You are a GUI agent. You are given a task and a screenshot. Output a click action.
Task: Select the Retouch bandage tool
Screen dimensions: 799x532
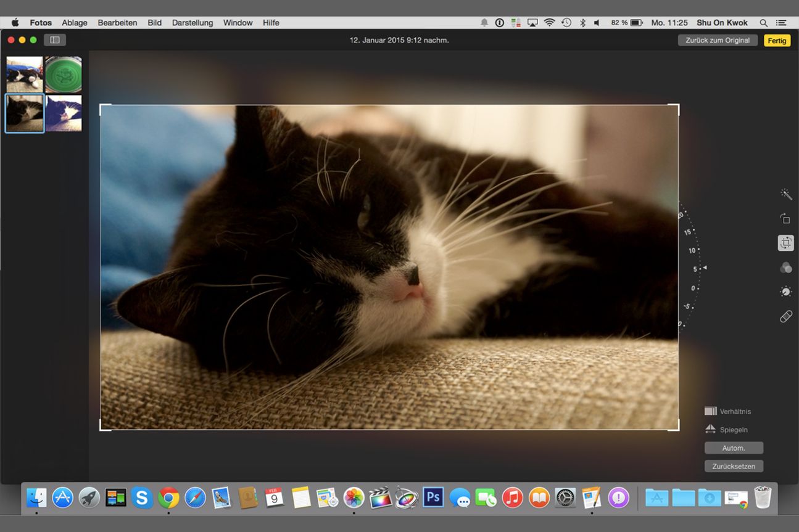[x=785, y=316]
